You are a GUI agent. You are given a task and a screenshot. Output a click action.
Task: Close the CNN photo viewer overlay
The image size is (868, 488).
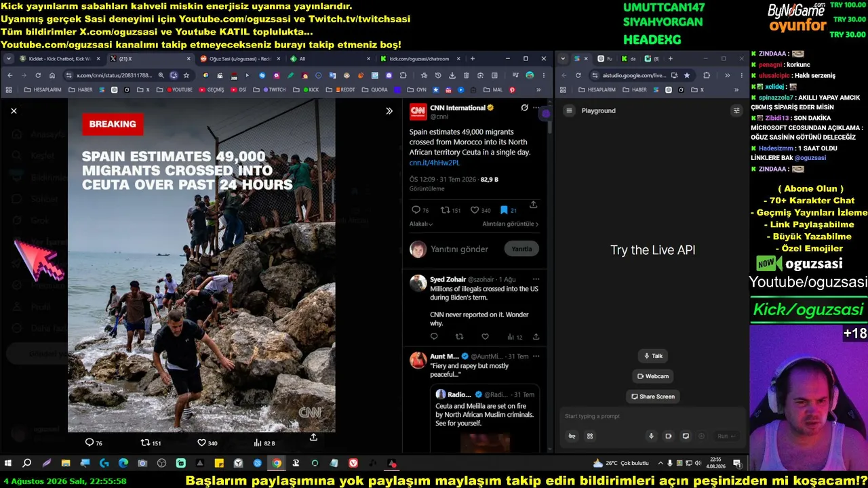[14, 110]
